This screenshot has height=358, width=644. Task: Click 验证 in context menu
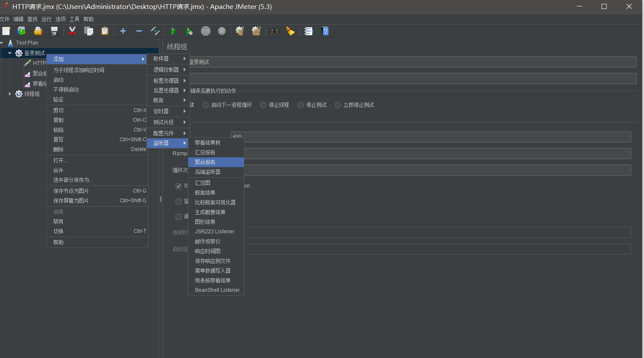point(97,99)
